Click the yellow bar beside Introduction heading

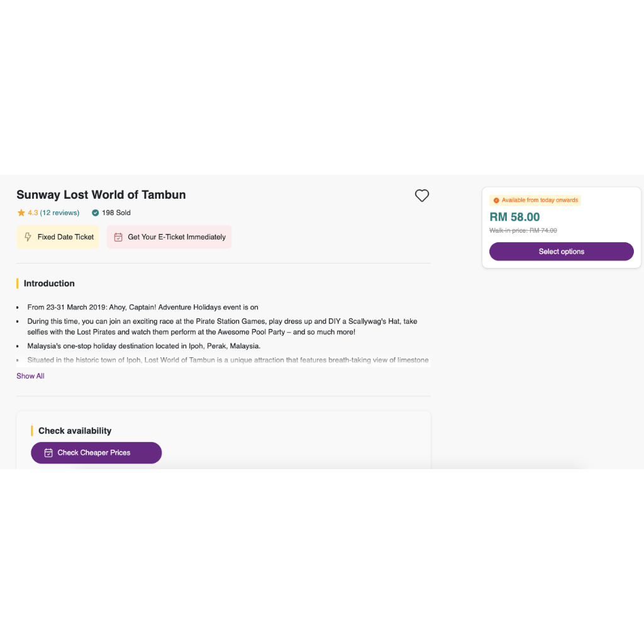click(x=17, y=283)
